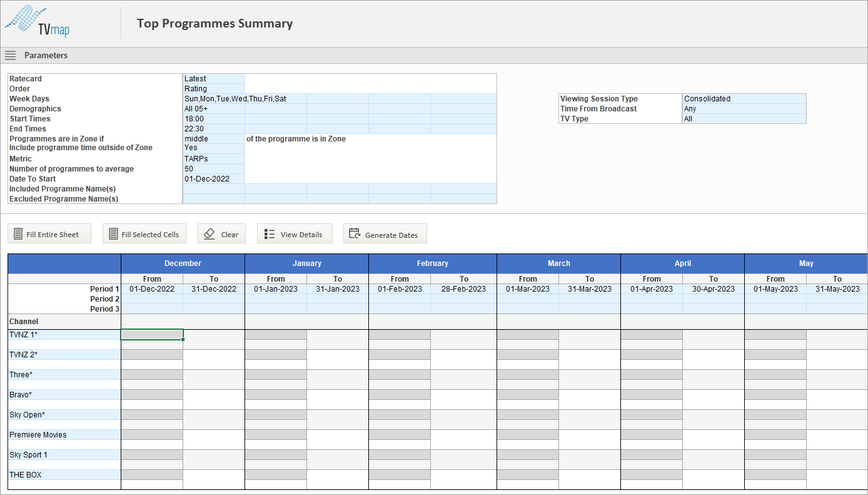868x495 pixels.
Task: Click the February column header
Action: (x=433, y=263)
